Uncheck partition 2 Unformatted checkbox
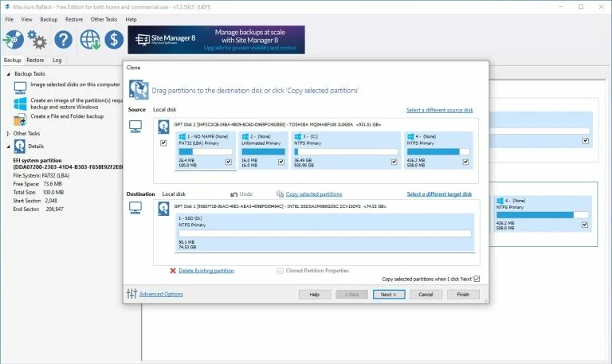Image resolution: width=612 pixels, height=364 pixels. point(281,162)
